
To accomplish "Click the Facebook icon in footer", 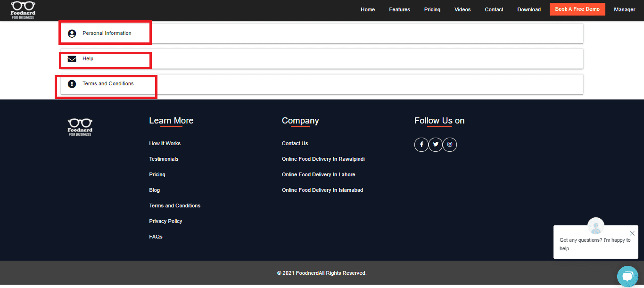I will (x=421, y=144).
